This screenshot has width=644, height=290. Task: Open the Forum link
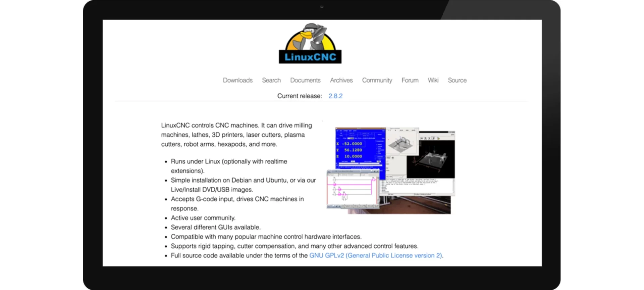(x=410, y=80)
